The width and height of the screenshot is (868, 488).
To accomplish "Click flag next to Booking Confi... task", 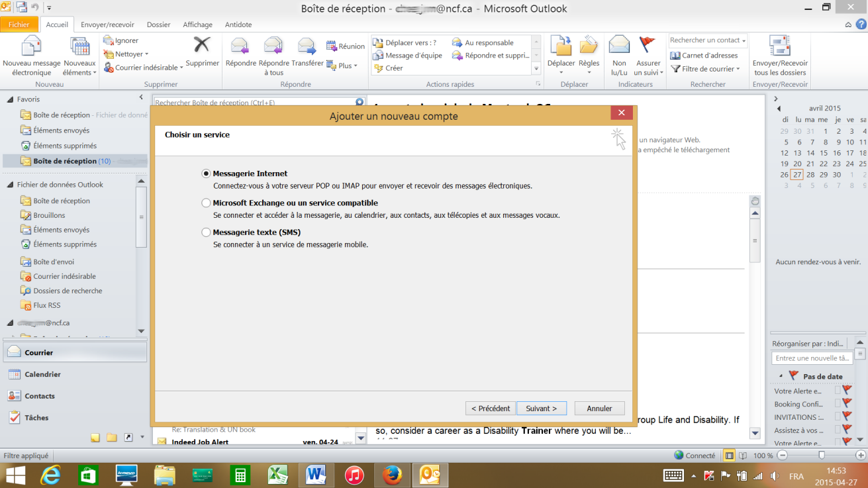I will (847, 404).
